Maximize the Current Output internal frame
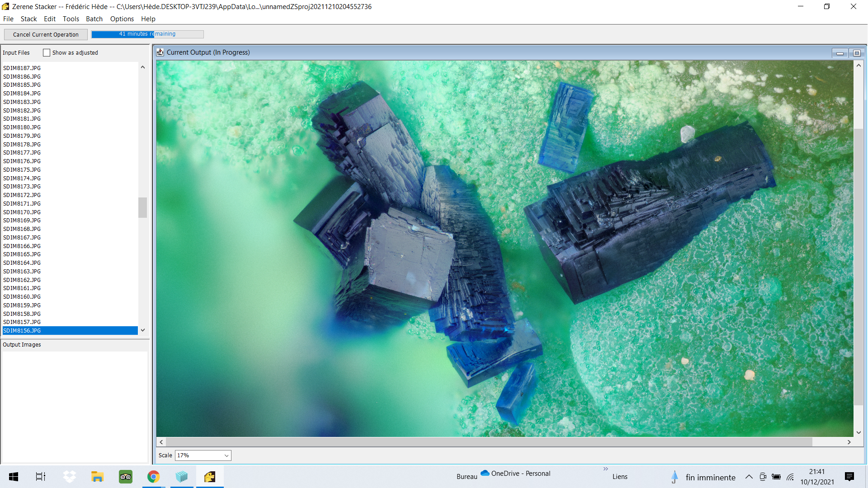The image size is (868, 488). coord(856,53)
